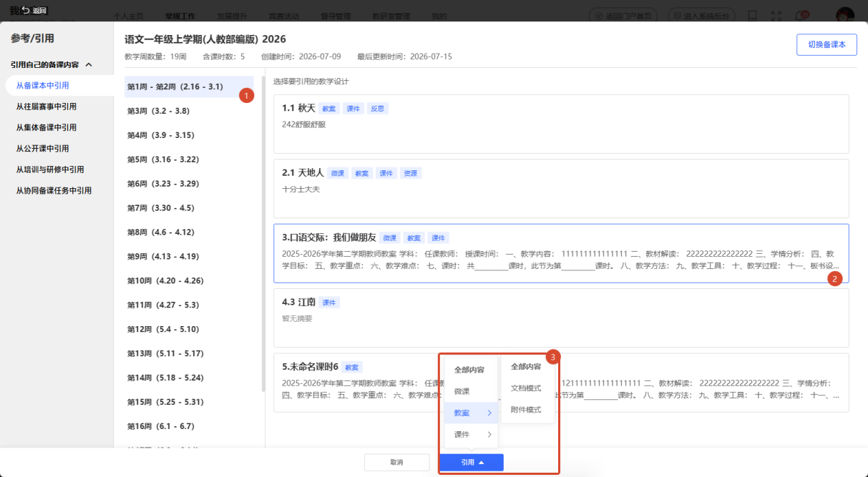868x477 pixels.
Task: Expand chevron arrow beside 课件 menu item
Action: [x=490, y=434]
